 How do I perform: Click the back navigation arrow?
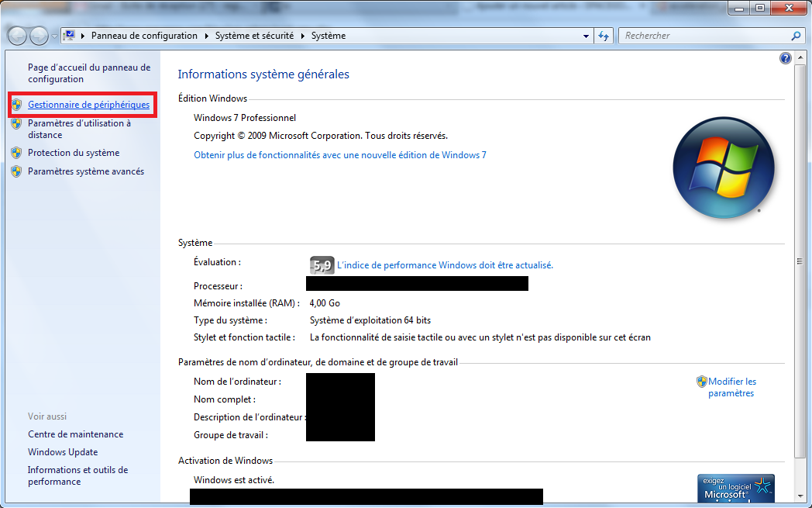tap(17, 36)
